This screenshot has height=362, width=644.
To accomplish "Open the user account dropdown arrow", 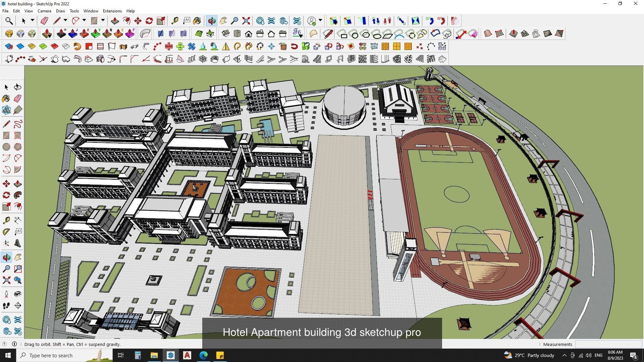I will tap(320, 20).
